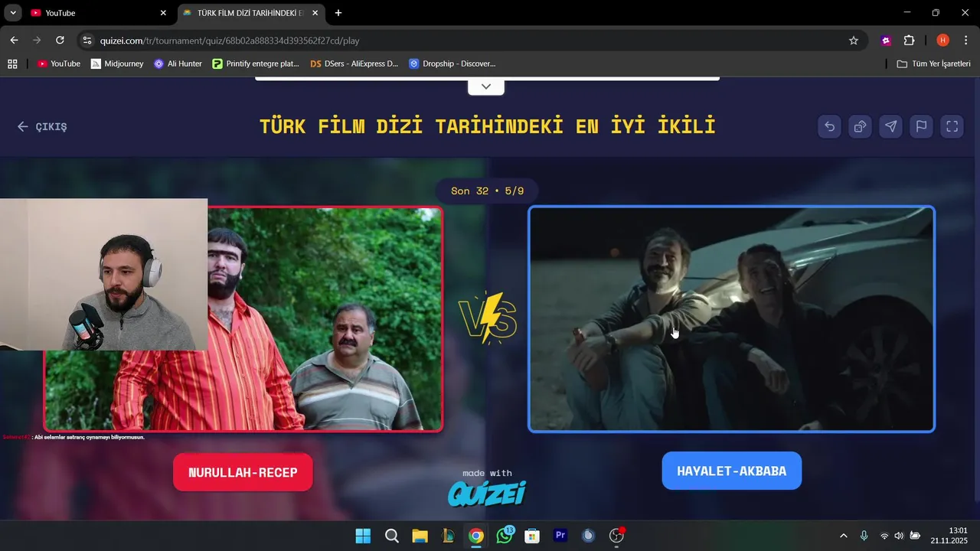Close the YouTube tab
The width and height of the screenshot is (980, 551).
coord(163,13)
